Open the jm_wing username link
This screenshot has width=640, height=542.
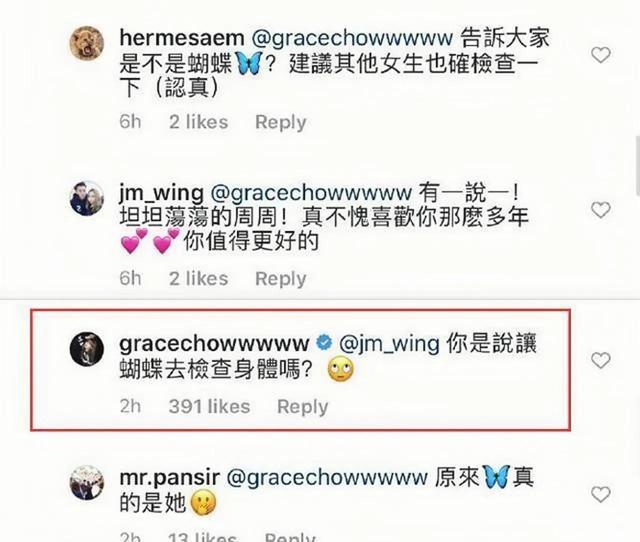click(x=161, y=193)
